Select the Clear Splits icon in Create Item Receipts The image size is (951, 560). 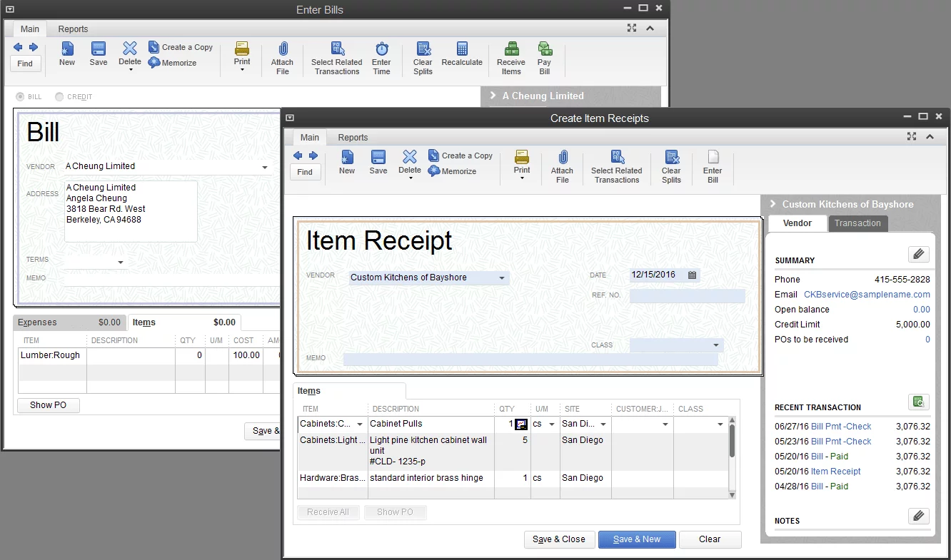(670, 165)
